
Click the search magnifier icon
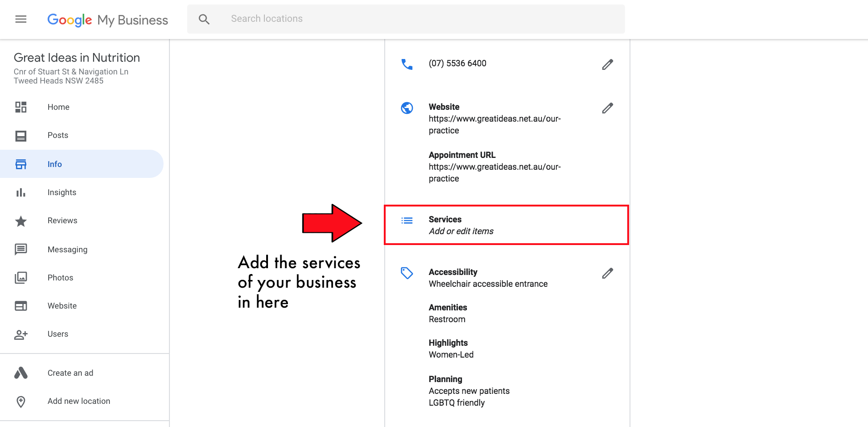coord(204,19)
